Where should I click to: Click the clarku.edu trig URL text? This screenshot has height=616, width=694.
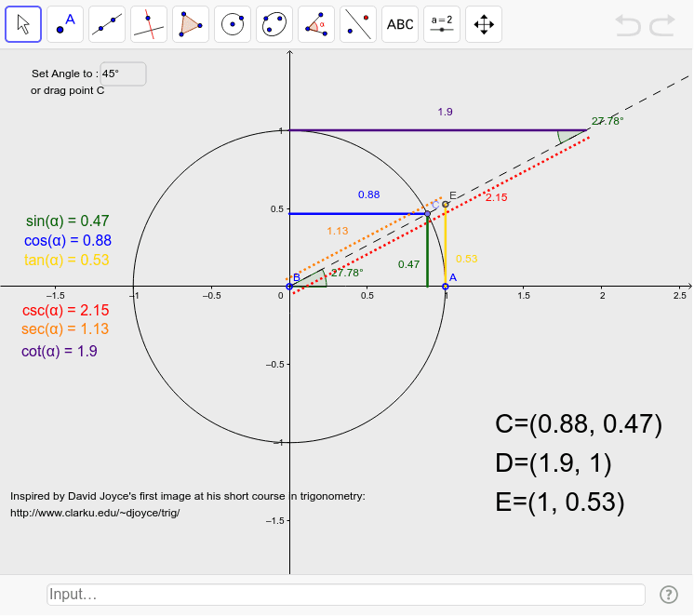pos(95,513)
